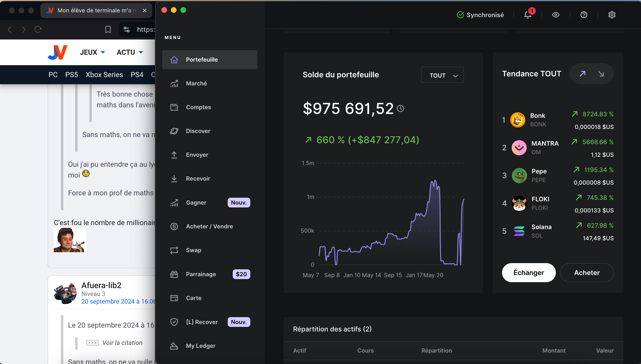Viewport: 641px width, 364px height.
Task: Click the Montant column header
Action: click(x=554, y=350)
